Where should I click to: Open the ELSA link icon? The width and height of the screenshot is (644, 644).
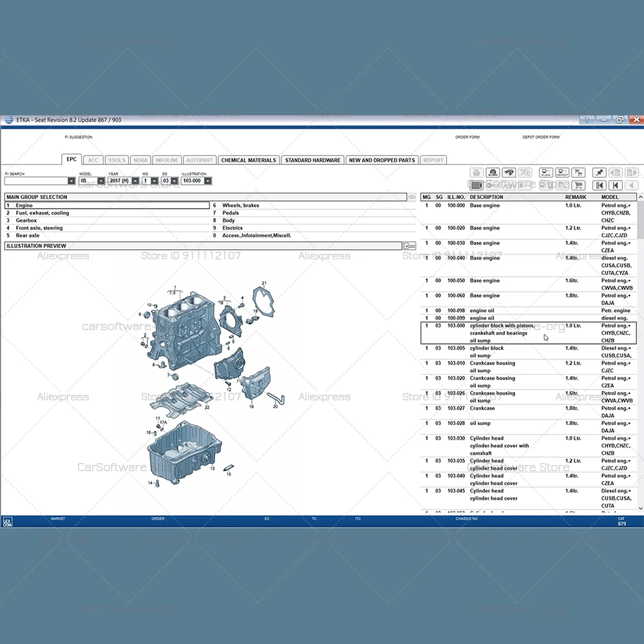[x=546, y=173]
